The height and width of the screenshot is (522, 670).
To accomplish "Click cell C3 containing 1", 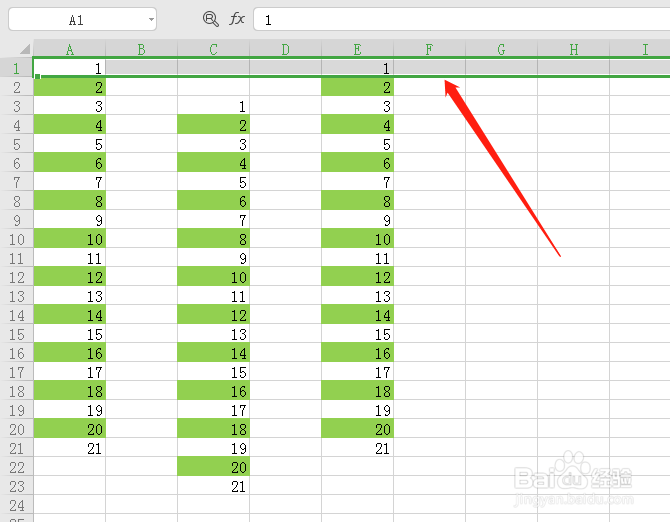I will point(213,106).
